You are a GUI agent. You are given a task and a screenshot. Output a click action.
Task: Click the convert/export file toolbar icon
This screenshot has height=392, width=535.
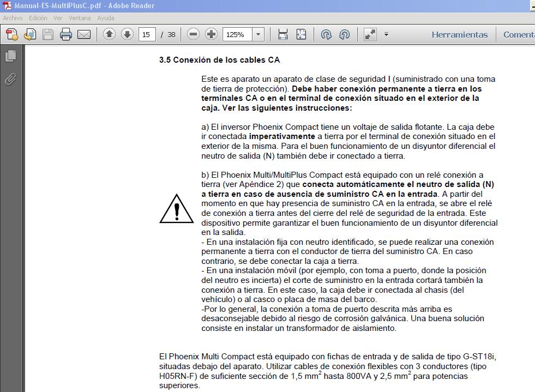click(30, 34)
